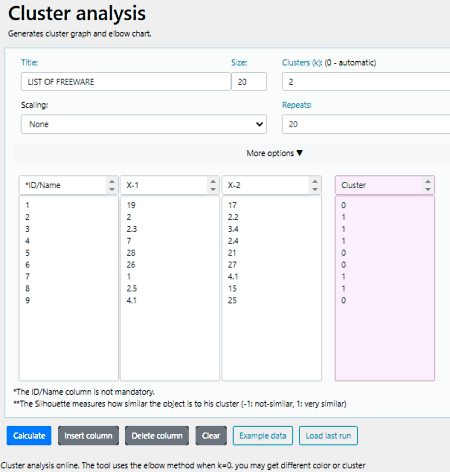The image size is (450, 472).
Task: Click ID value 5 in ID/Name column
Action: pos(27,253)
